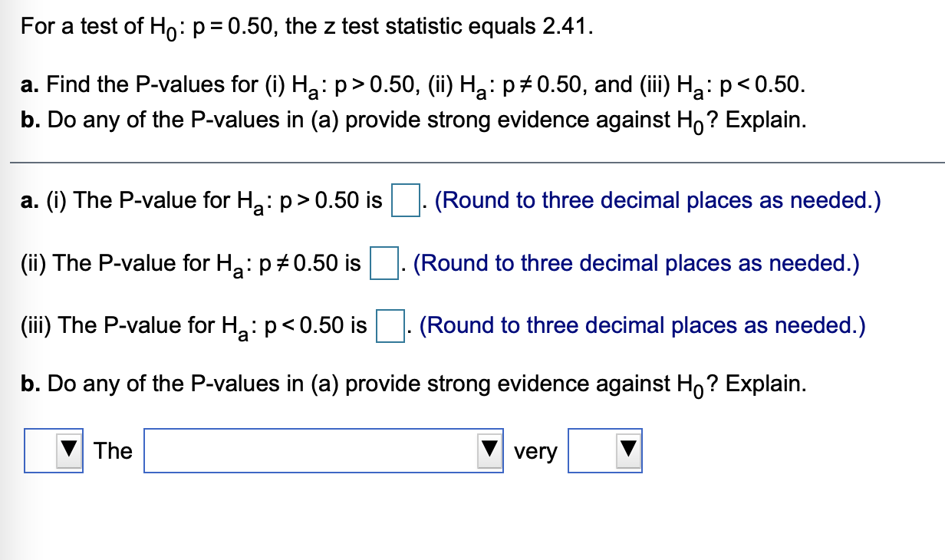Click the P-value answer box for Ha: p>0.50
The height and width of the screenshot is (560, 945).
click(405, 201)
